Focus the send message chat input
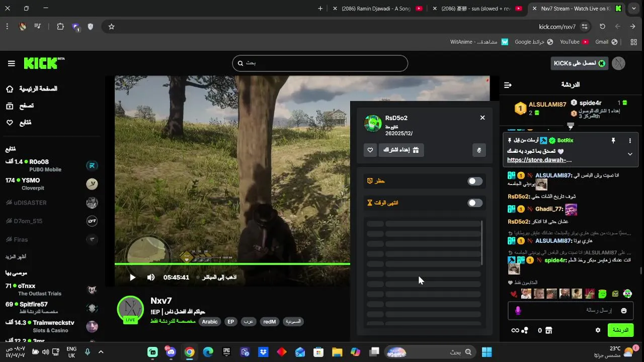 click(571, 311)
